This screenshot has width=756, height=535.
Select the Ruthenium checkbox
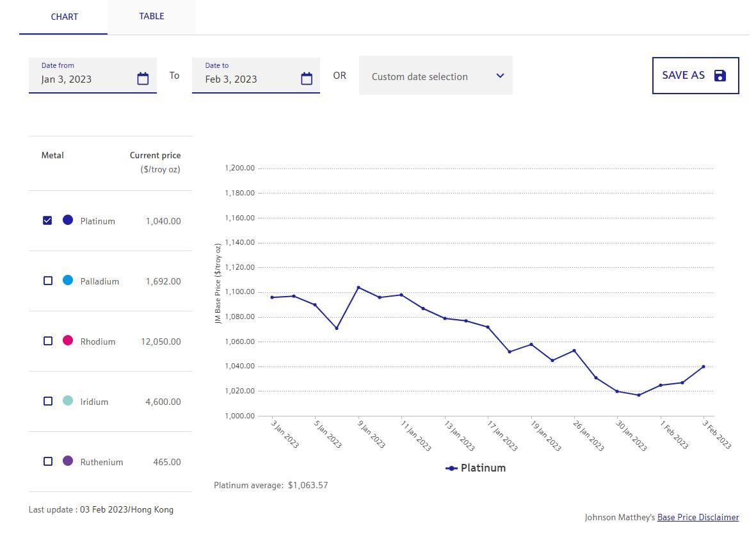pyautogui.click(x=48, y=461)
